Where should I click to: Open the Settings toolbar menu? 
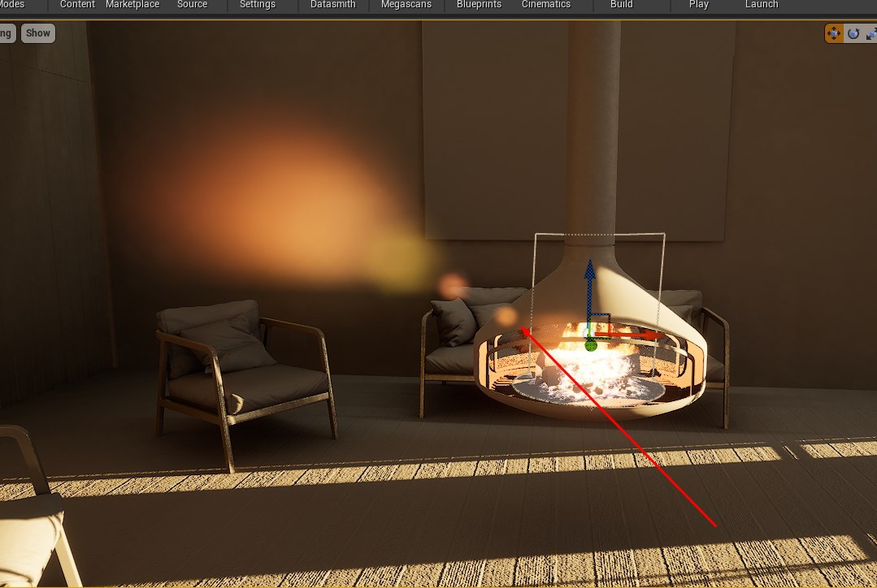[258, 5]
